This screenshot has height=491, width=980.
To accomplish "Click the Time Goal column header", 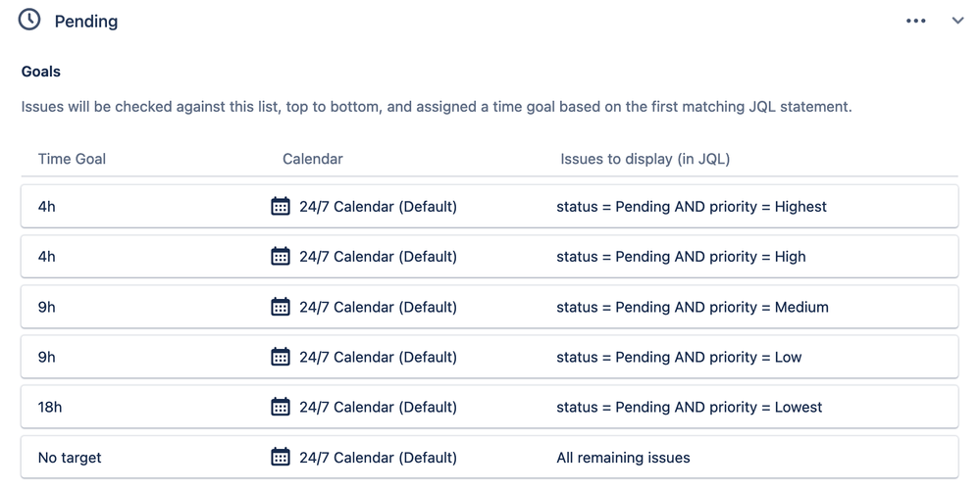I will [x=72, y=159].
